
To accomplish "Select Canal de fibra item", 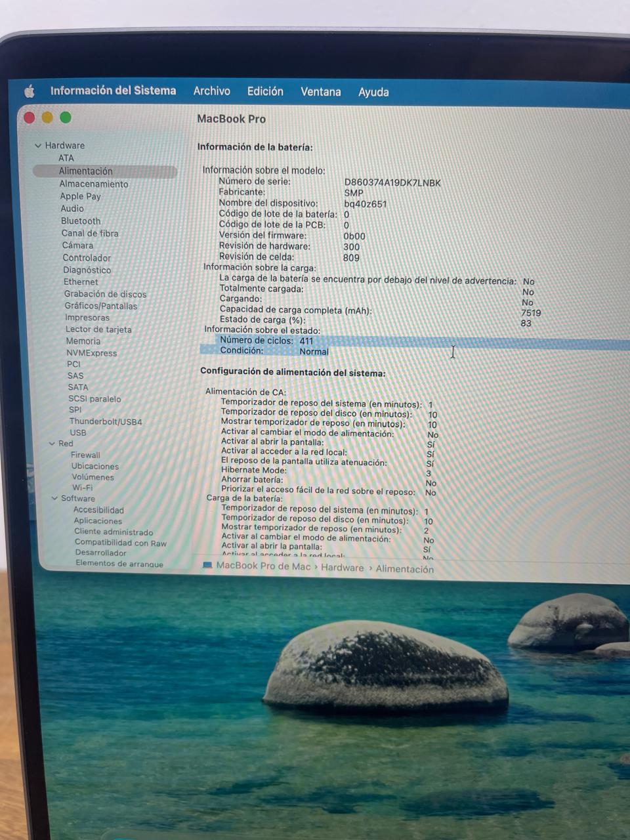I will pyautogui.click(x=90, y=234).
